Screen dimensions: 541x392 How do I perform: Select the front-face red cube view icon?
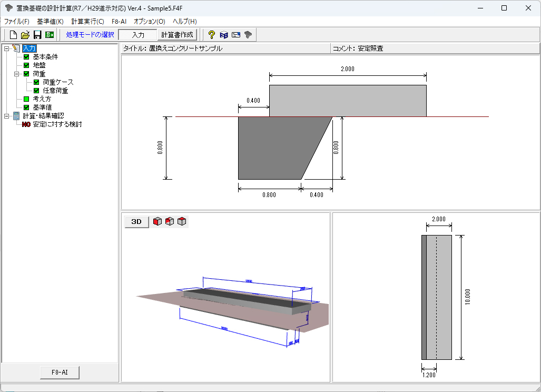(x=158, y=221)
